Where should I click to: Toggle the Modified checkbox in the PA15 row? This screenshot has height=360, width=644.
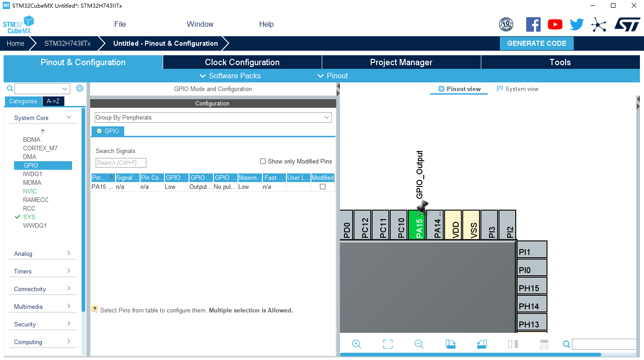(323, 187)
